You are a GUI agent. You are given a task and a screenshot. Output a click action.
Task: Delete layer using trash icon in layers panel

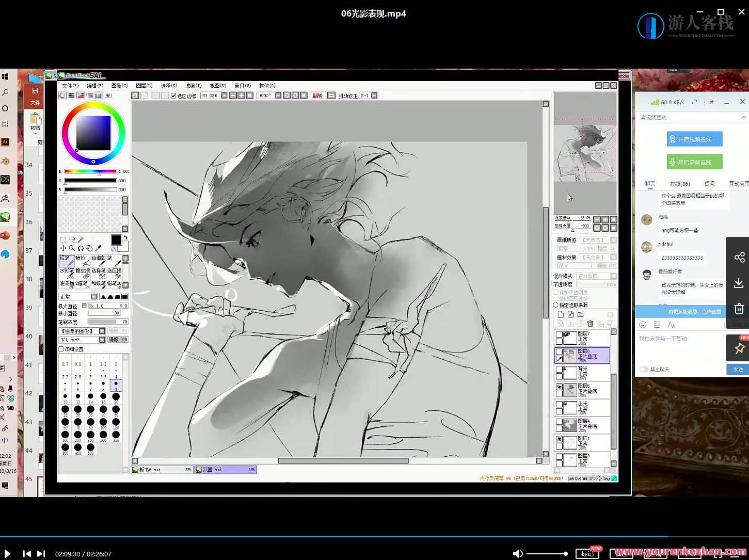pos(590,324)
